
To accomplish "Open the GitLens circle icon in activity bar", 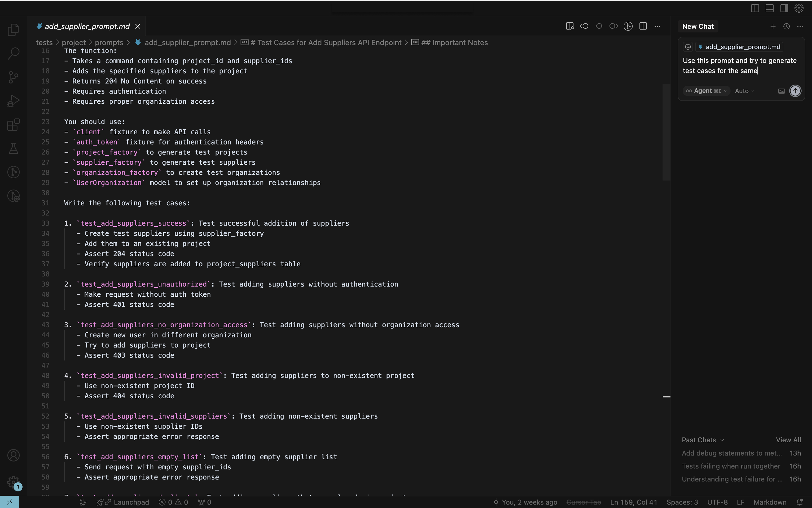I will (13, 172).
